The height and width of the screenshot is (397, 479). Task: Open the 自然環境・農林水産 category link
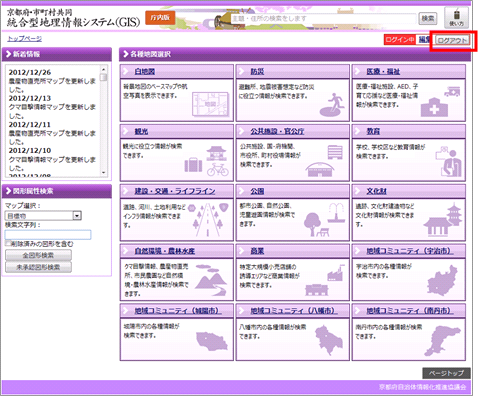point(165,251)
